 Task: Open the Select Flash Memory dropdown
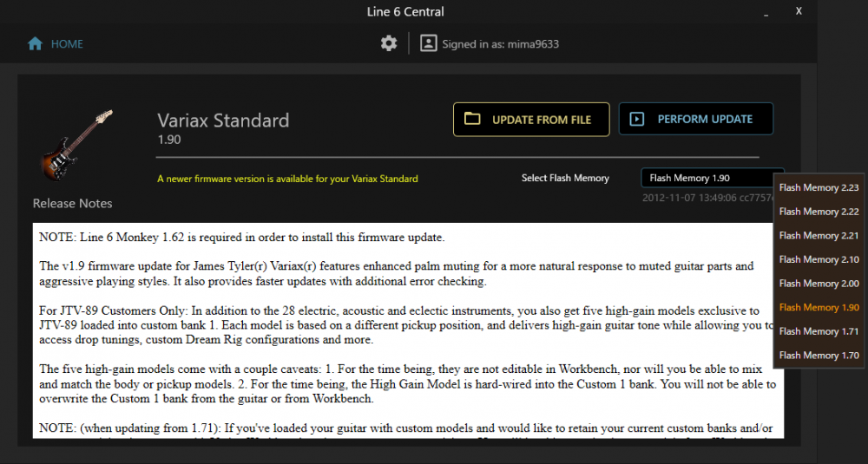[712, 178]
